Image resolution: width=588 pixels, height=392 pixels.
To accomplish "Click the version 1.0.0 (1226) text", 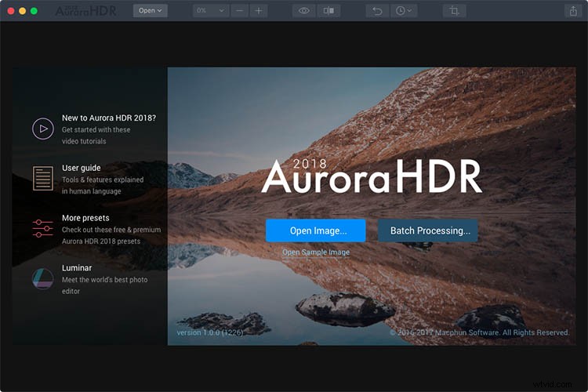I will click(x=210, y=332).
